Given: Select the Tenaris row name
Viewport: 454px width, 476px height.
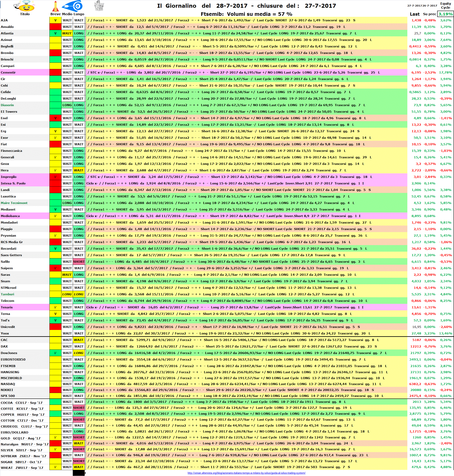Looking at the screenshot, I should pos(7,307).
